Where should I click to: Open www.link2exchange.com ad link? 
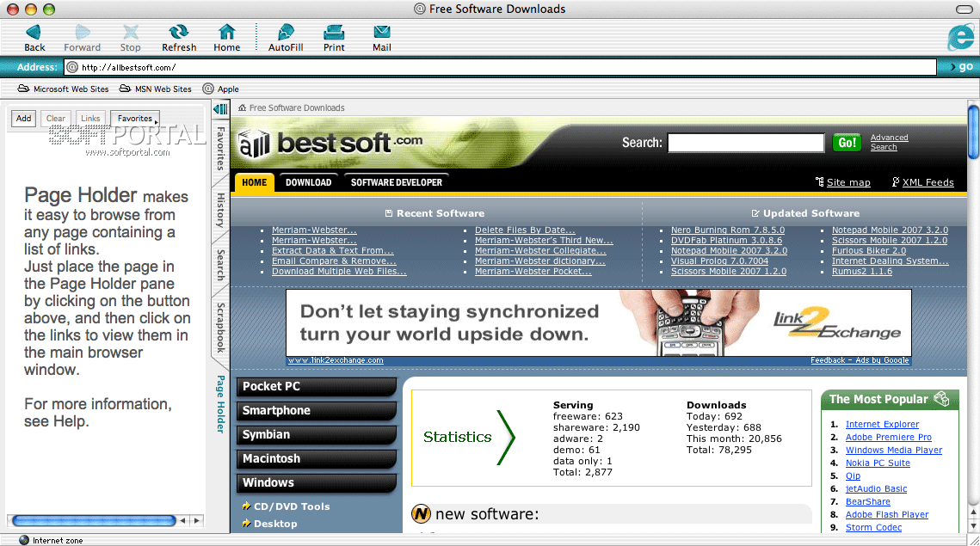tap(335, 360)
